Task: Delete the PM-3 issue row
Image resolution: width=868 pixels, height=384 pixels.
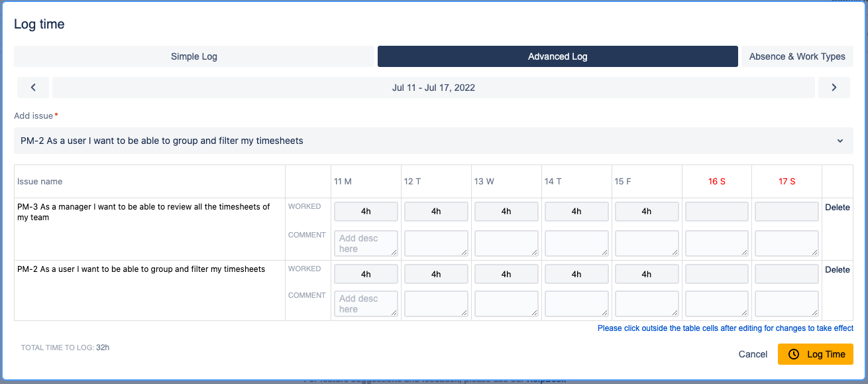Action: tap(838, 208)
